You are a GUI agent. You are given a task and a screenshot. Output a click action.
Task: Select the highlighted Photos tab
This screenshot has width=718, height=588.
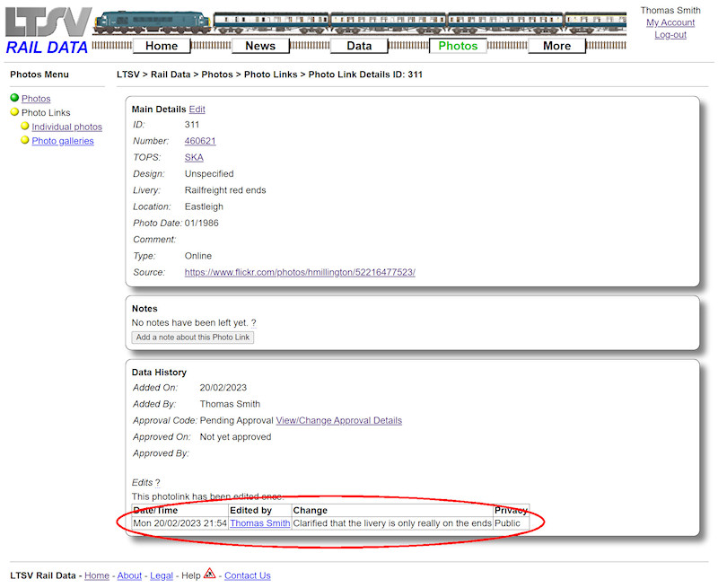[456, 45]
